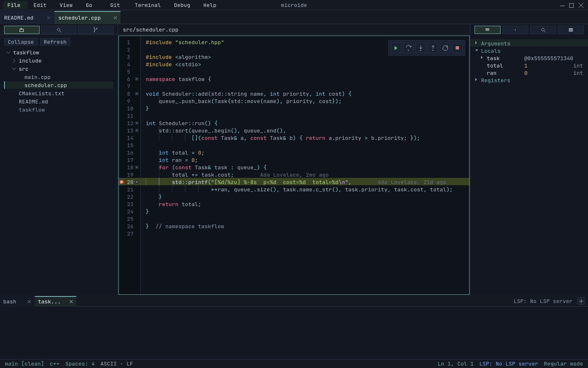Collapse the taskflow root folder

(x=8, y=52)
